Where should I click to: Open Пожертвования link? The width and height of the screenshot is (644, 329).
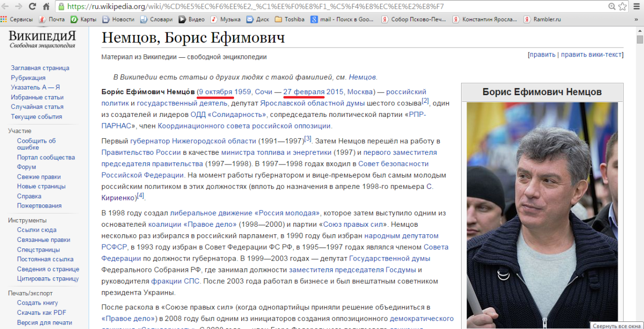(40, 205)
